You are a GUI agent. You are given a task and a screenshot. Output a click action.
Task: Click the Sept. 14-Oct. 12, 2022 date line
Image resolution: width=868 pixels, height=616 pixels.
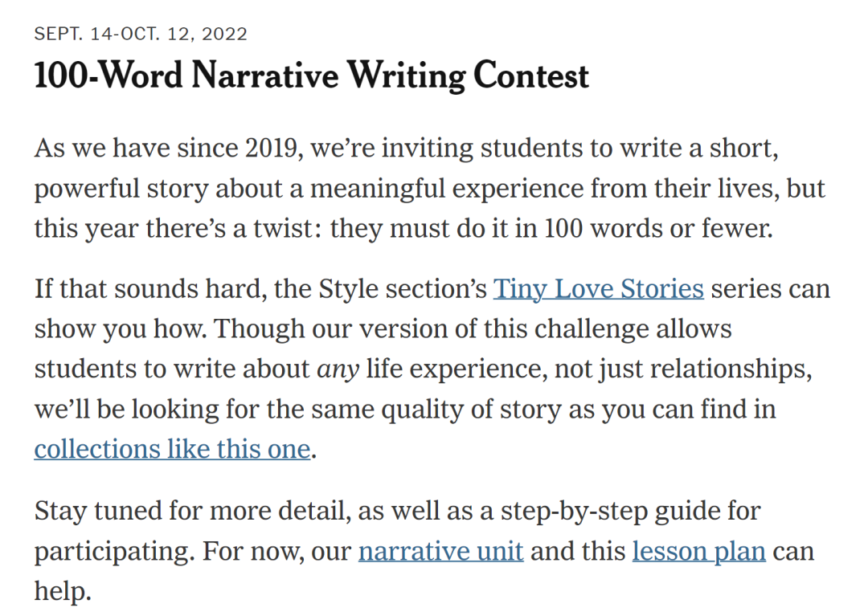click(141, 34)
